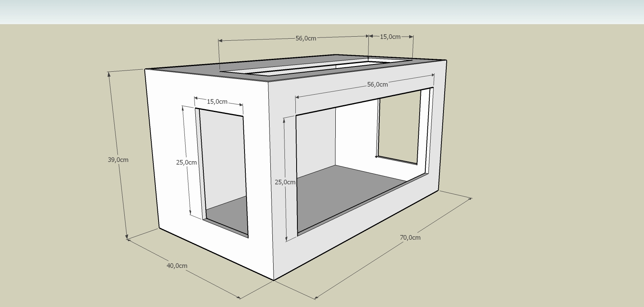
Task: Click the 39,0cm height dimension label
Action: click(x=118, y=160)
